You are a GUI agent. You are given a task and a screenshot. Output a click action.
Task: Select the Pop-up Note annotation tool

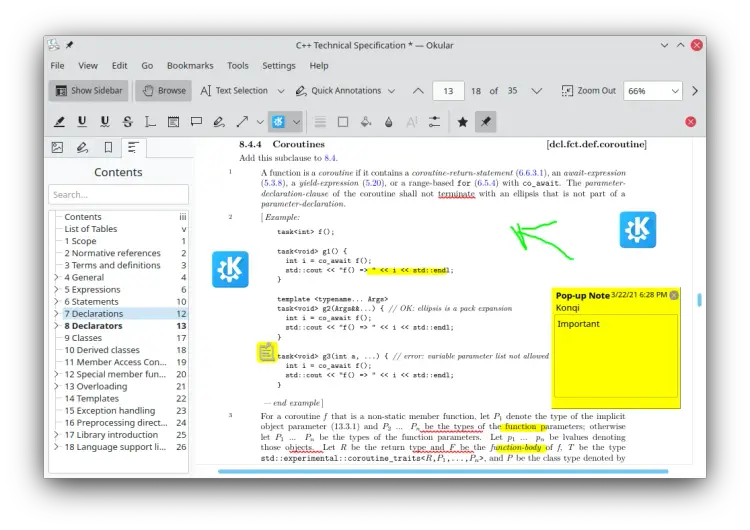point(196,122)
